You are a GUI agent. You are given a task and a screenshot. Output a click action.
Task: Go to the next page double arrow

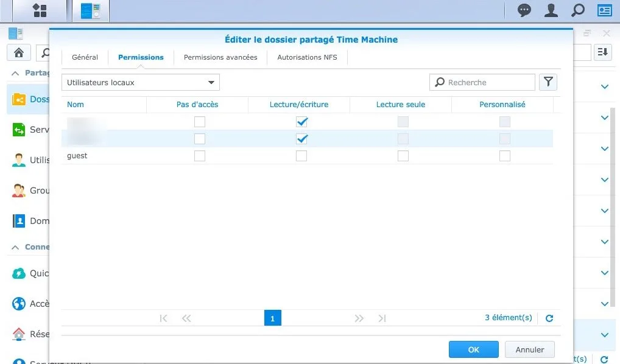[359, 318]
